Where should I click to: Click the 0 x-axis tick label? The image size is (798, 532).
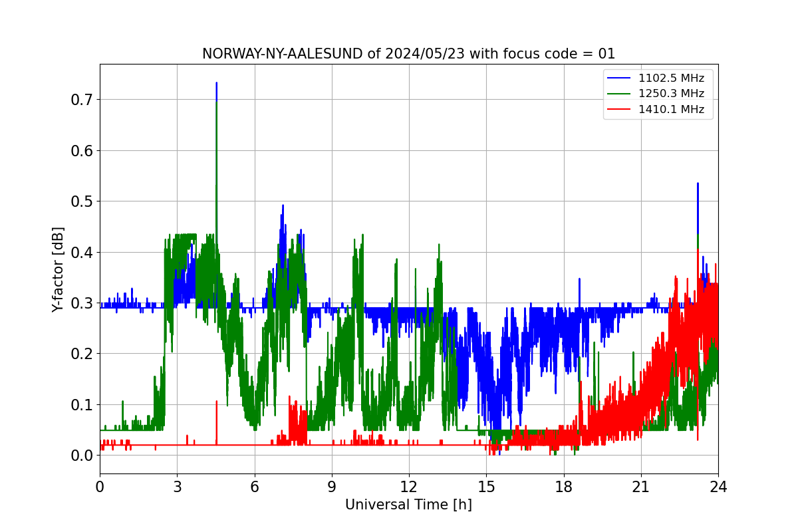click(x=100, y=487)
